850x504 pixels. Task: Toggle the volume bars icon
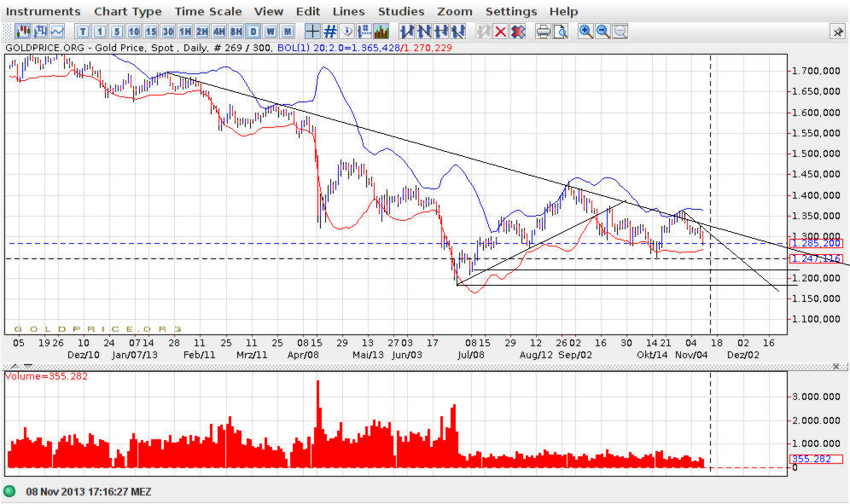pyautogui.click(x=381, y=32)
